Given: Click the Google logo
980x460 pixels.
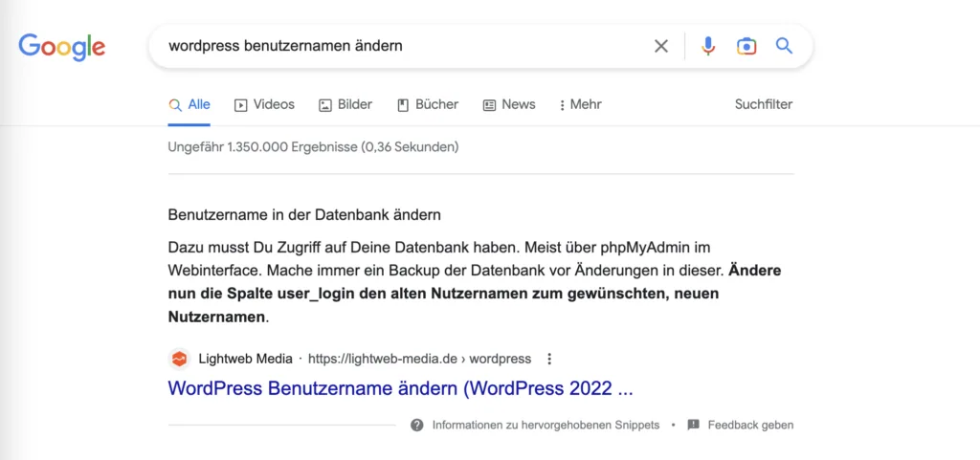Looking at the screenshot, I should (62, 47).
